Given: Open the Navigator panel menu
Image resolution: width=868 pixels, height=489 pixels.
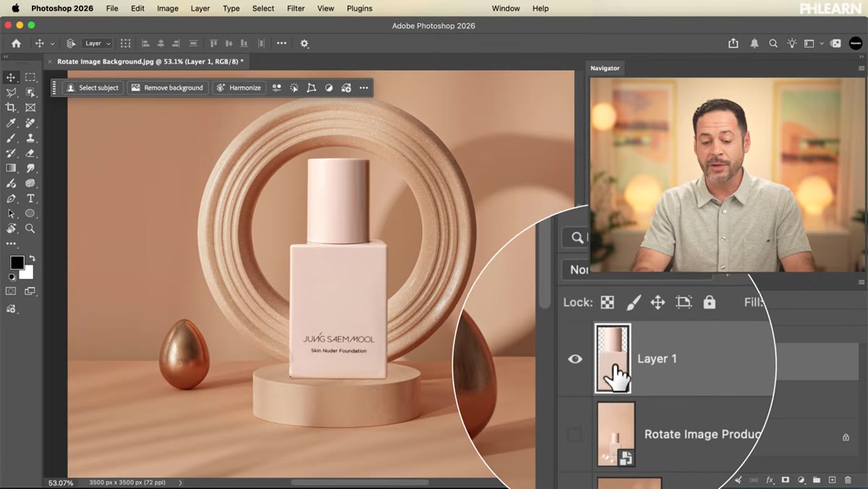Looking at the screenshot, I should (861, 68).
